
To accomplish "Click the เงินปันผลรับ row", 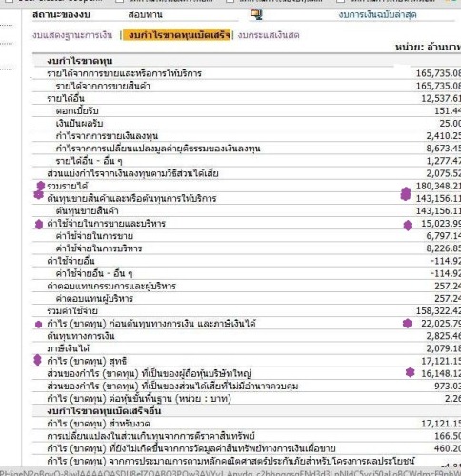I will click(x=247, y=123).
